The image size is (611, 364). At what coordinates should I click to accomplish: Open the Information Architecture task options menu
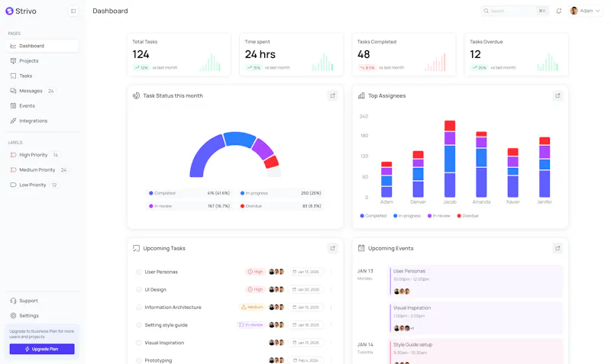click(331, 308)
